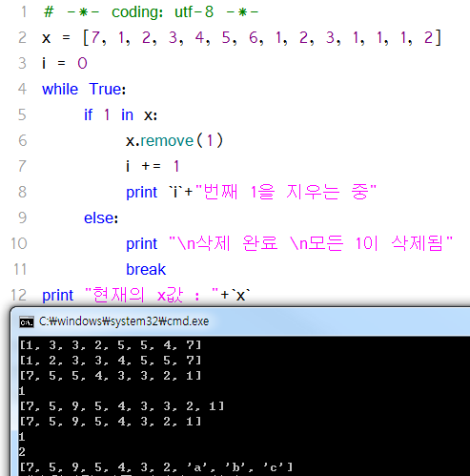Image resolution: width=470 pixels, height=476 pixels.
Task: Click the 'else:' keyword line
Action: coord(101,218)
